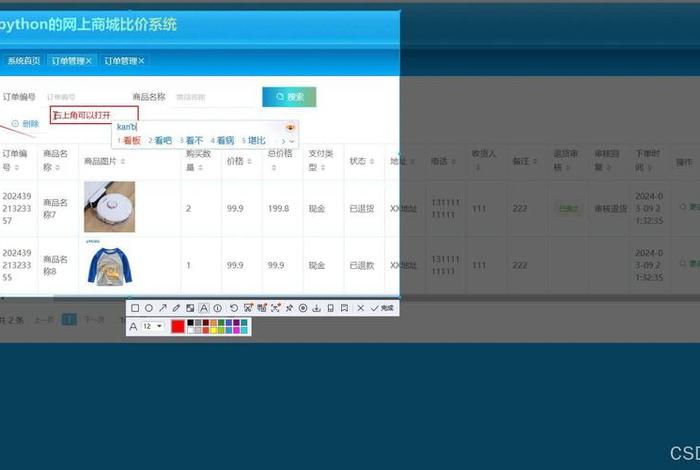
Task: Sort by the dimmed 电话 column
Action: point(454,161)
